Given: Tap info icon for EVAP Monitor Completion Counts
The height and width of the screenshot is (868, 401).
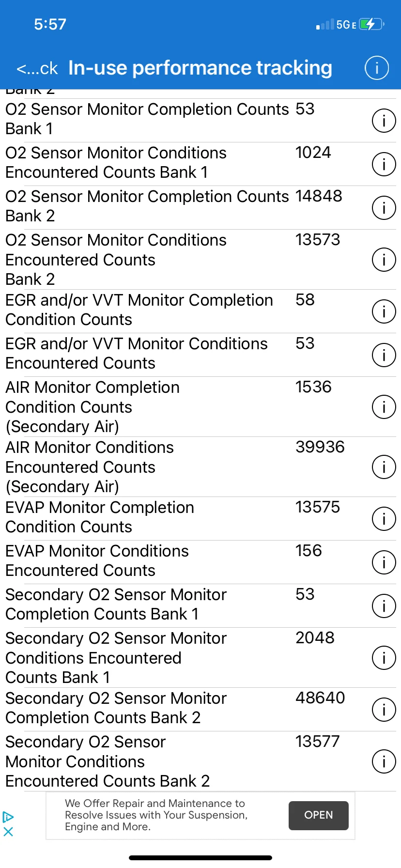Looking at the screenshot, I should point(384,519).
